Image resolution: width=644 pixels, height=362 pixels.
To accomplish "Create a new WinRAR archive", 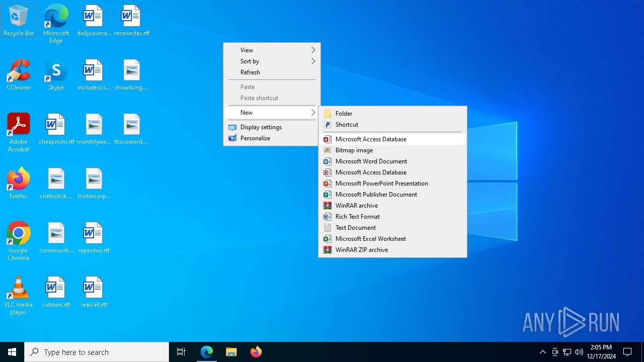I will coord(392,206).
